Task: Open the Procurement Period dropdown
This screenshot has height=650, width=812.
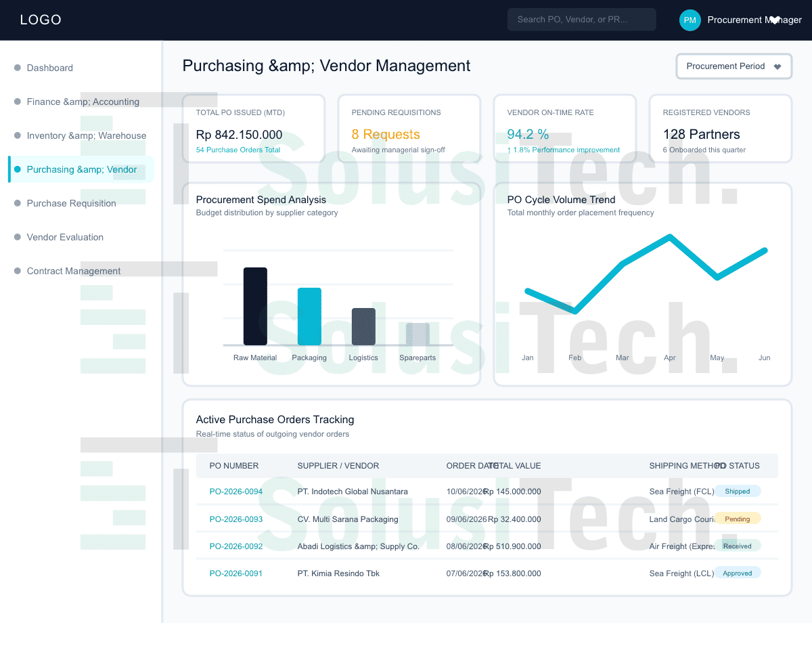Action: (734, 66)
